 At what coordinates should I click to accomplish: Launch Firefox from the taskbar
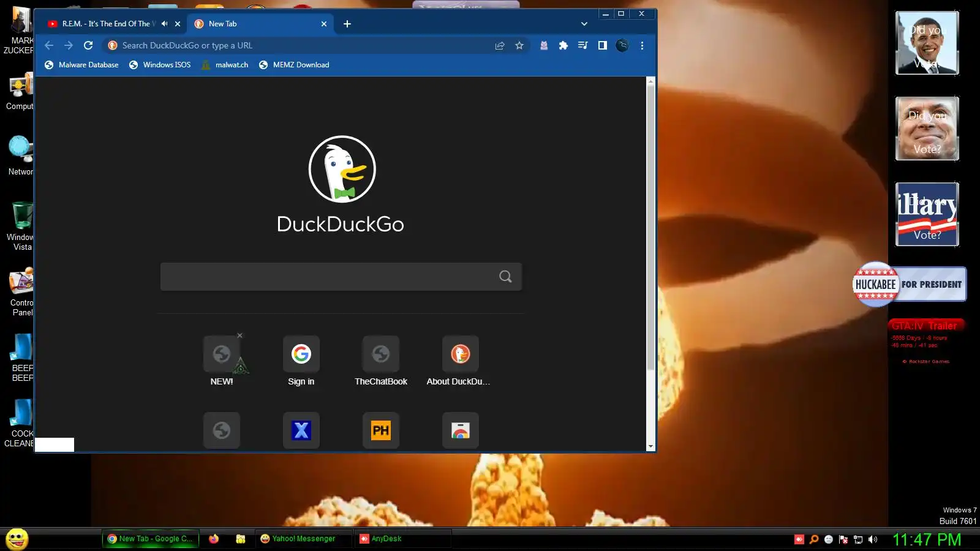214,539
